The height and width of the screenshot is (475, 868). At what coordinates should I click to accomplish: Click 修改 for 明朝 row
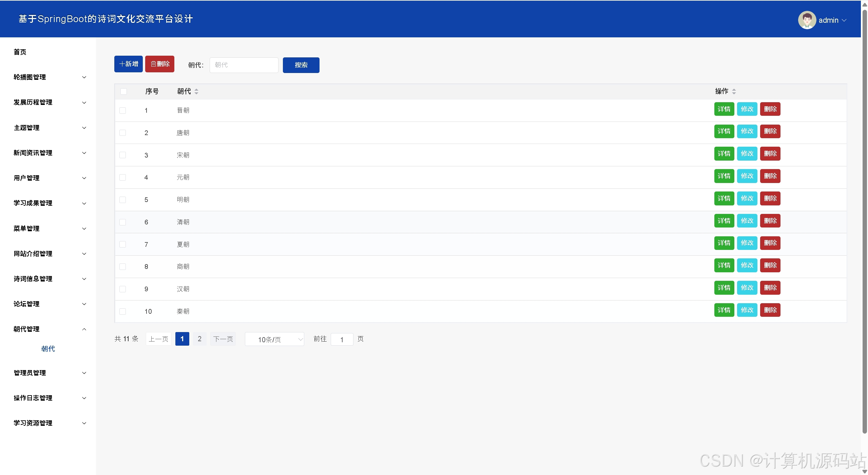pos(747,198)
